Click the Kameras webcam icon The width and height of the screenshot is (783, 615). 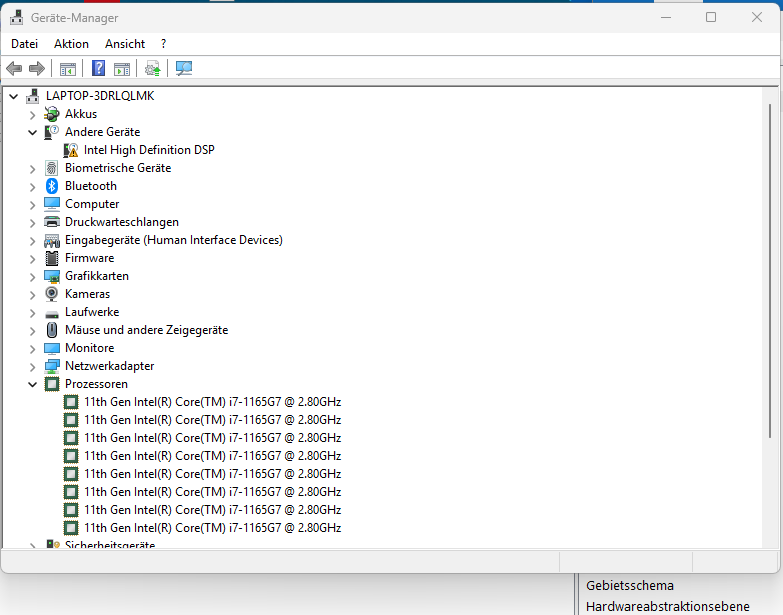(x=51, y=294)
